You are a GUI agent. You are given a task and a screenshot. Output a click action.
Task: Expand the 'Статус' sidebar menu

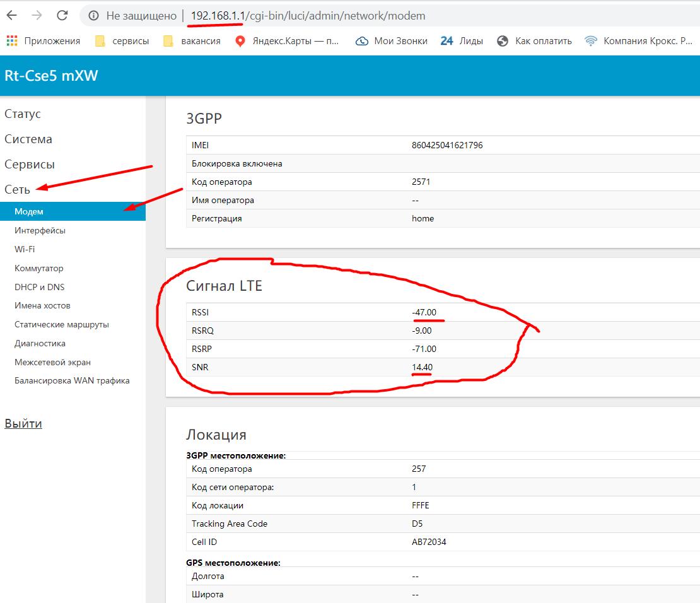23,114
